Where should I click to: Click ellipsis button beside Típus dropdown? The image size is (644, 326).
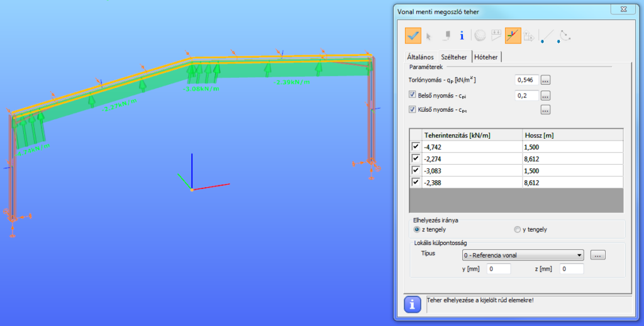pos(598,255)
